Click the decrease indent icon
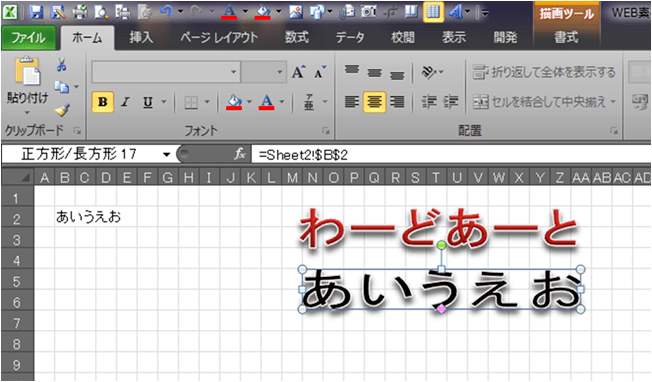652x382 pixels. [x=428, y=102]
